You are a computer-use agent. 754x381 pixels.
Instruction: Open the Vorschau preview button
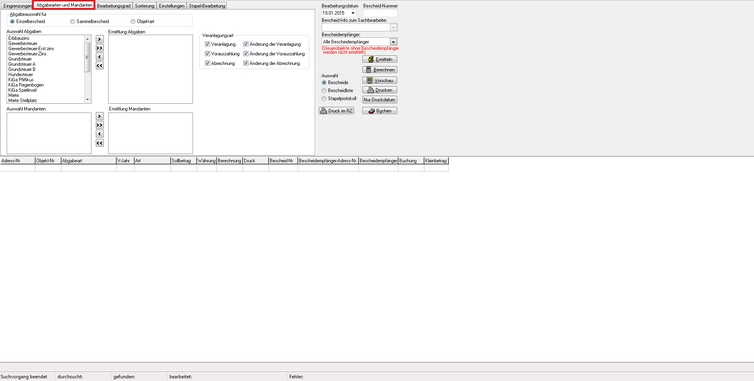click(x=379, y=80)
